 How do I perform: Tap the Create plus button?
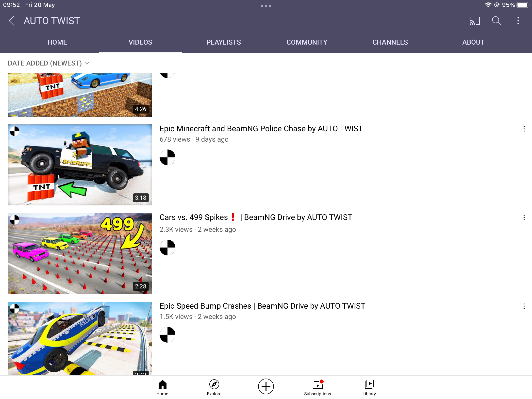(266, 386)
